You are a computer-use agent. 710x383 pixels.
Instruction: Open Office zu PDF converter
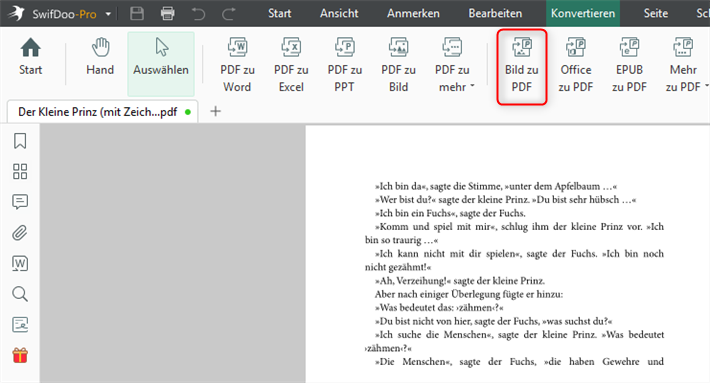576,65
